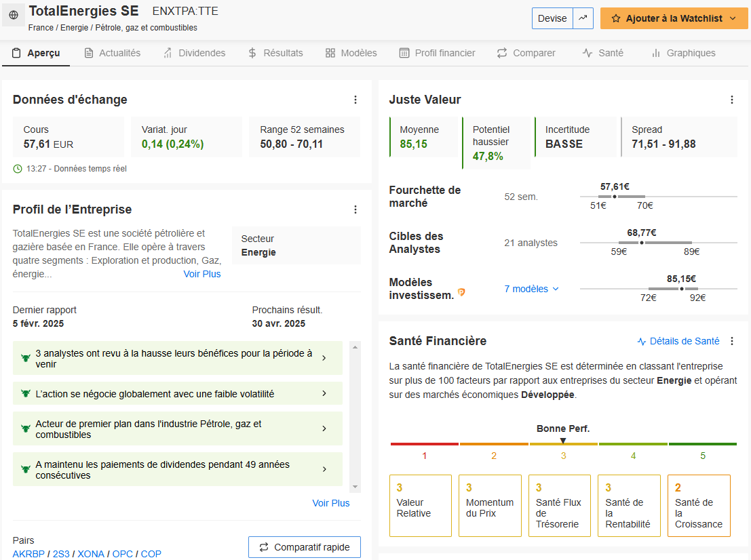Open the XONA peer link
Screen dimensions: 751x560
click(91, 554)
